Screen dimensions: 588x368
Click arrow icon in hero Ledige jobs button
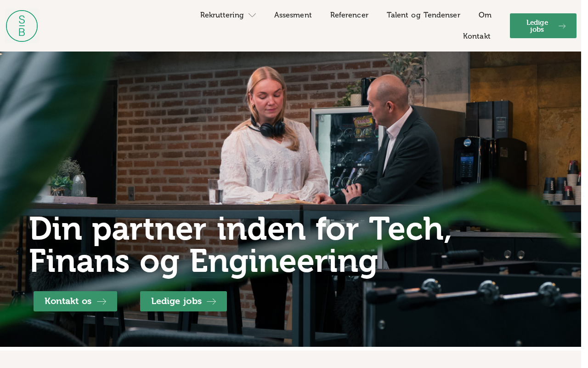coord(211,302)
